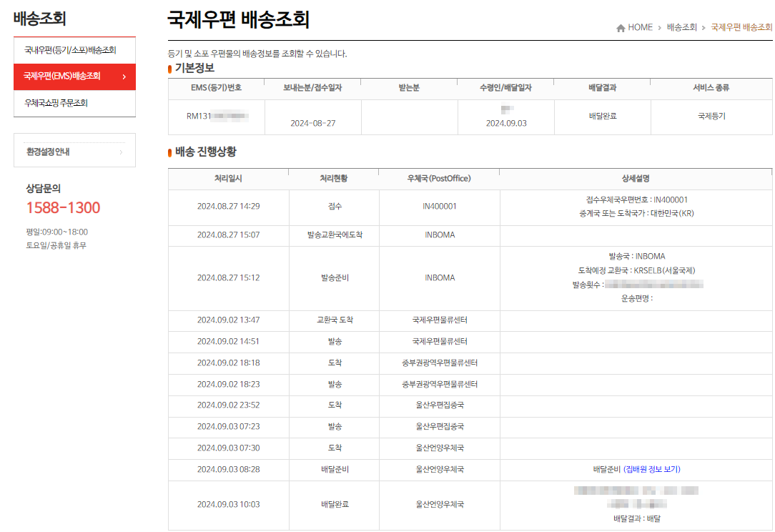Image resolution: width=775 pixels, height=532 pixels.
Task: Open the 집배원 정보 보기 link
Action: [x=652, y=470]
